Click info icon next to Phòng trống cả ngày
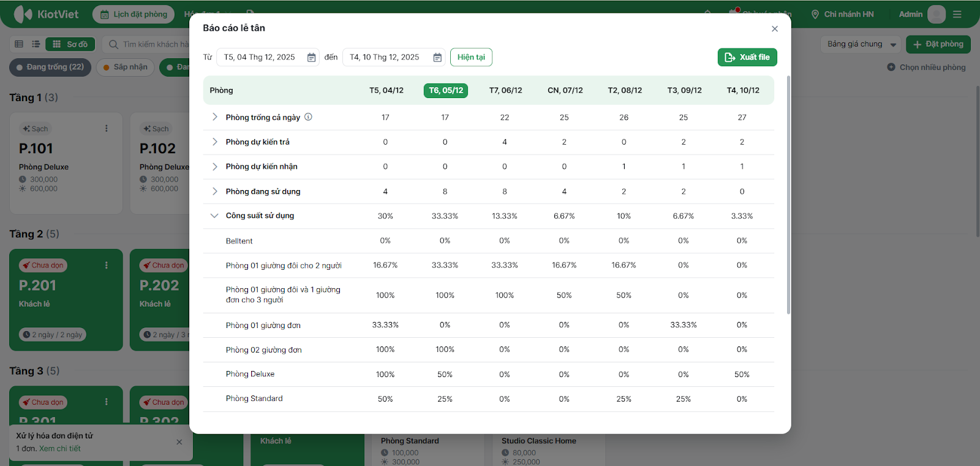 (309, 117)
